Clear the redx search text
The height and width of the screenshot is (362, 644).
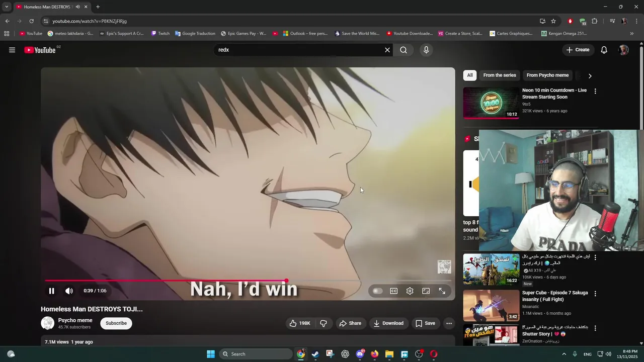pyautogui.click(x=387, y=50)
